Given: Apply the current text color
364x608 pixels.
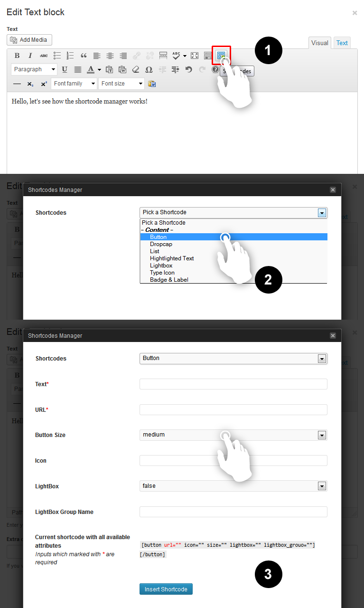Looking at the screenshot, I should (91, 69).
